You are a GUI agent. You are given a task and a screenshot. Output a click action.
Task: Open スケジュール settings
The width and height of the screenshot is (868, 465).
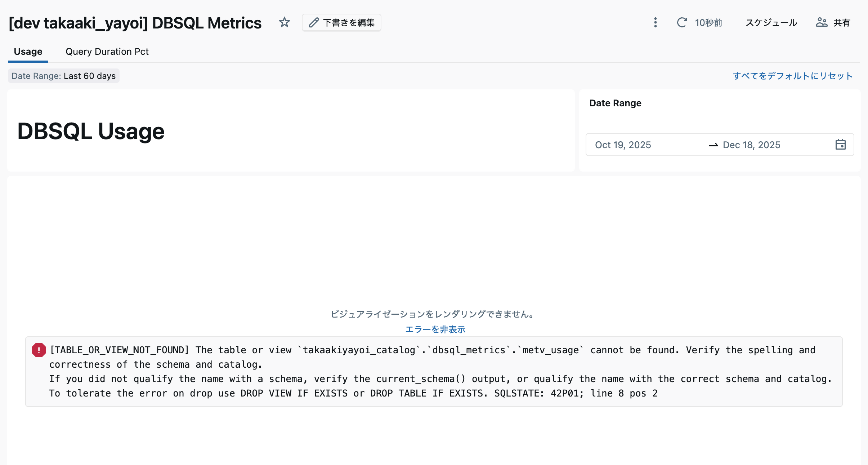click(771, 22)
